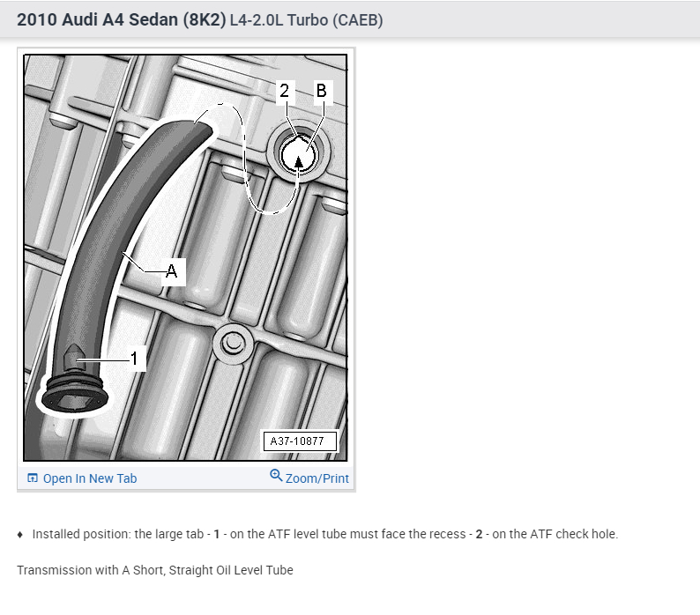The height and width of the screenshot is (615, 700).
Task: Click the round bolt boss in pan center
Action: 233,344
